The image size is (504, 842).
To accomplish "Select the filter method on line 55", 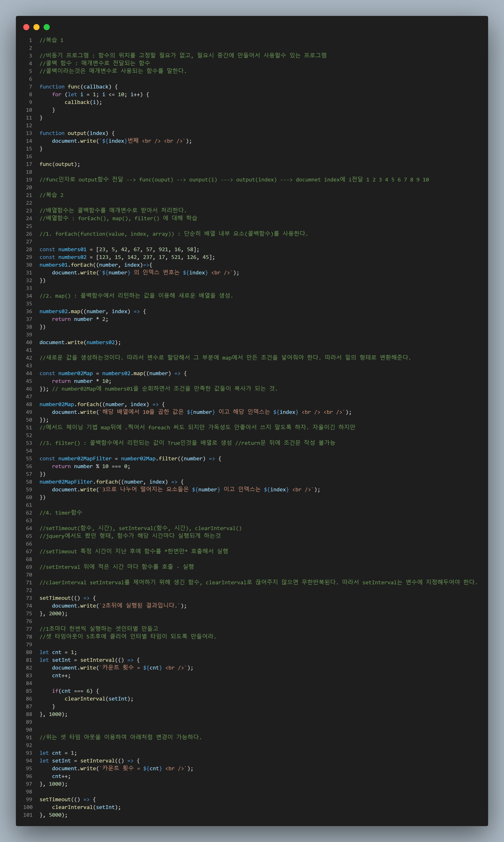I will (167, 458).
